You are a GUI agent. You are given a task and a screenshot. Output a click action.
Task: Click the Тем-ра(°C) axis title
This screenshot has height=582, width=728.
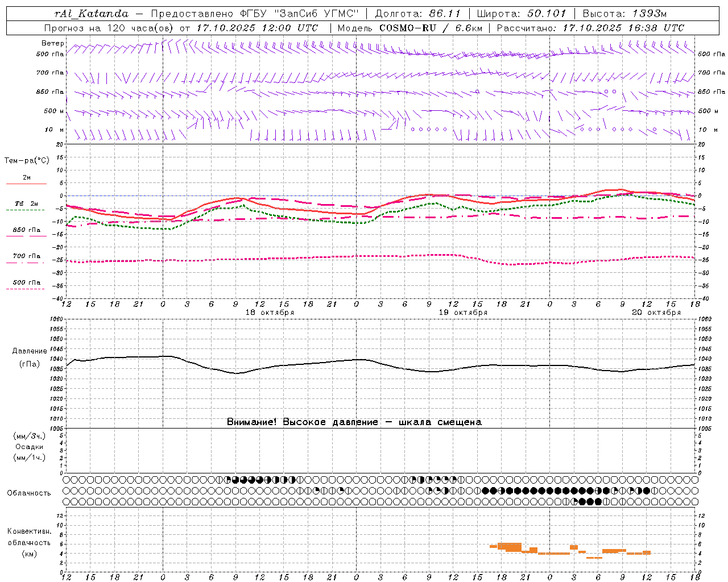(27, 161)
